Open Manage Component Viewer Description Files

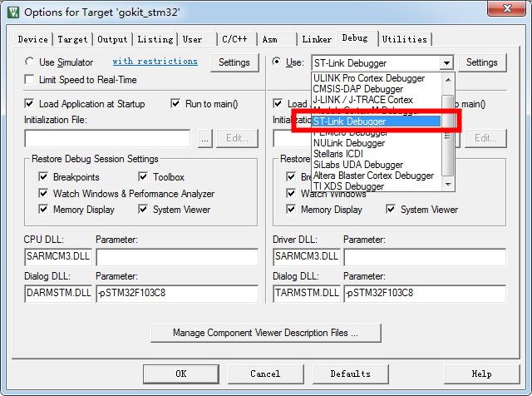(x=265, y=333)
